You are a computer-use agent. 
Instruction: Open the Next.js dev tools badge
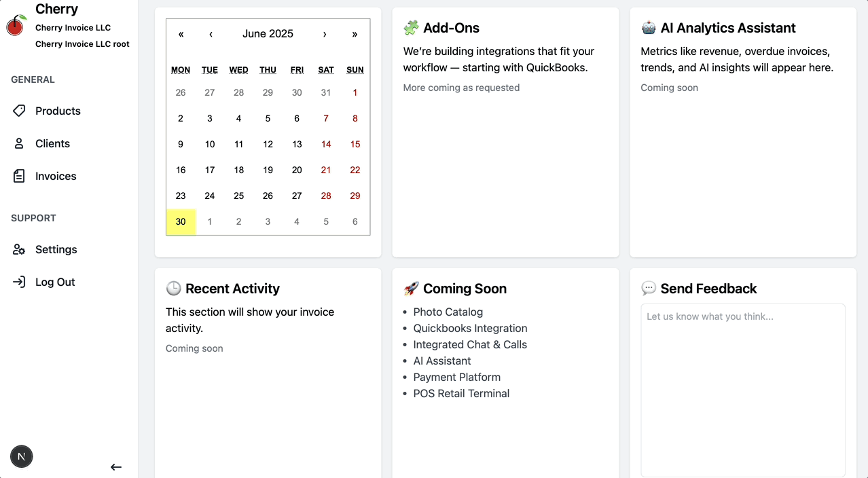point(22,456)
